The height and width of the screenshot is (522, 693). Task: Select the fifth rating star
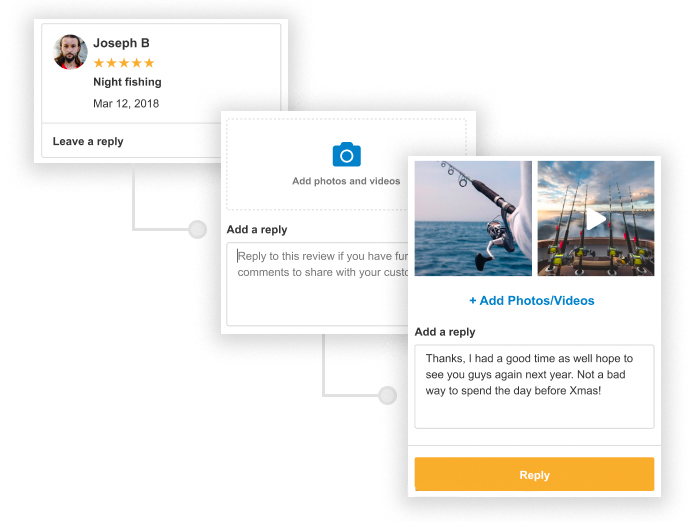[x=149, y=63]
